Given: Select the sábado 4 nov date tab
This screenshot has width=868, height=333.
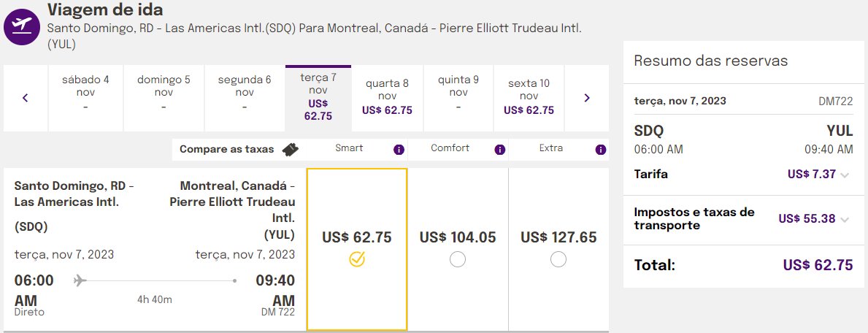Looking at the screenshot, I should pyautogui.click(x=86, y=98).
